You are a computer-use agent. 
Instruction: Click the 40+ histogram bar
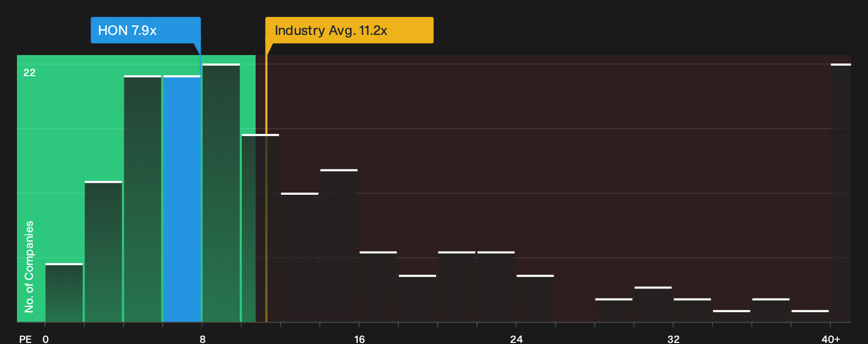point(840,193)
